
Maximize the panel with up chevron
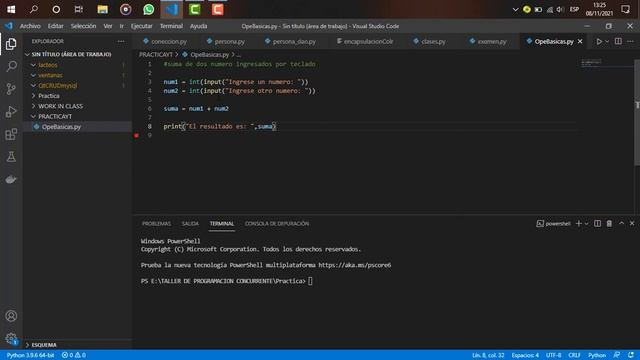(x=621, y=223)
